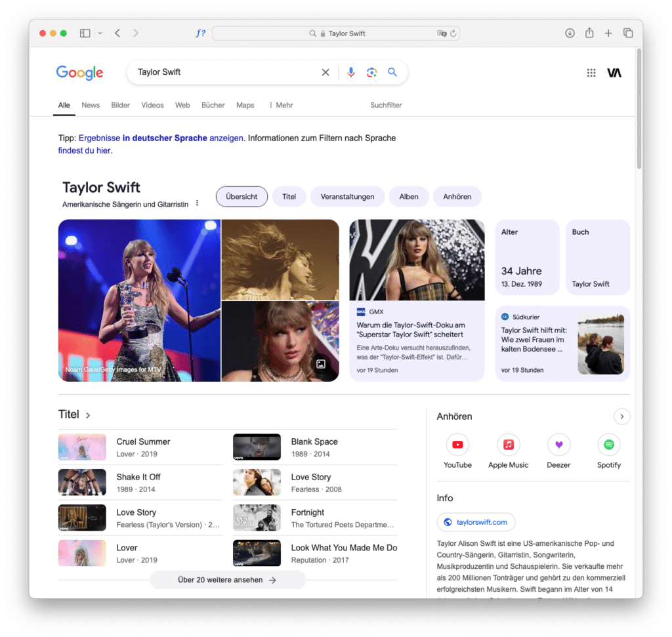Listen on Deezer icon

[x=558, y=445]
